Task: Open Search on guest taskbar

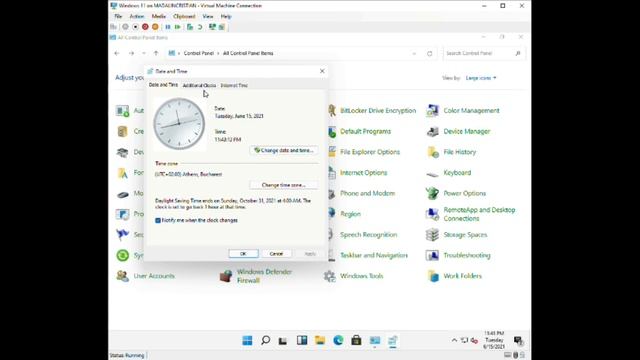Action: click(265, 340)
